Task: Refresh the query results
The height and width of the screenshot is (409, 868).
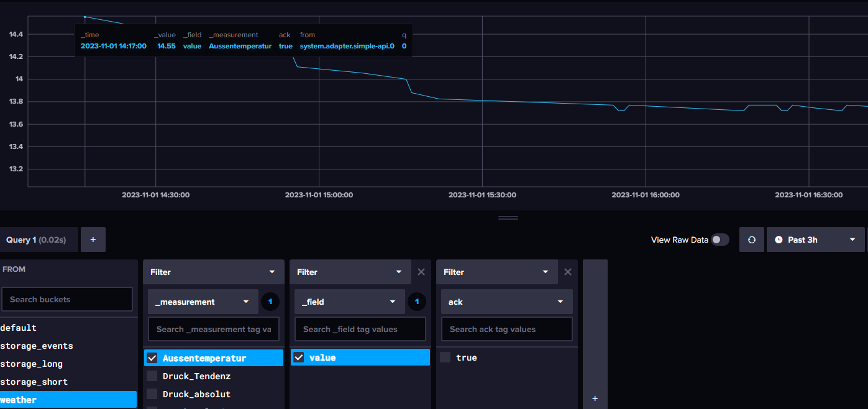Action: click(752, 240)
